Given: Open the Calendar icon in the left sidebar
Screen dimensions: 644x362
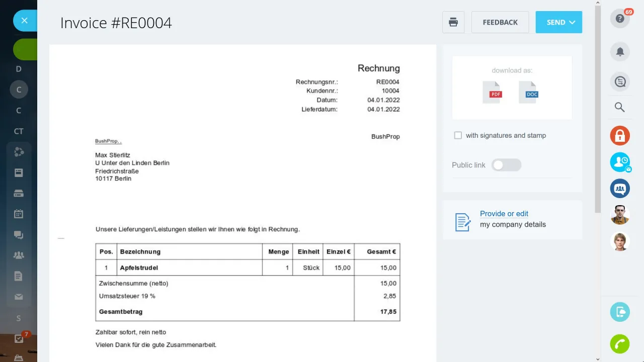Looking at the screenshot, I should point(18,214).
